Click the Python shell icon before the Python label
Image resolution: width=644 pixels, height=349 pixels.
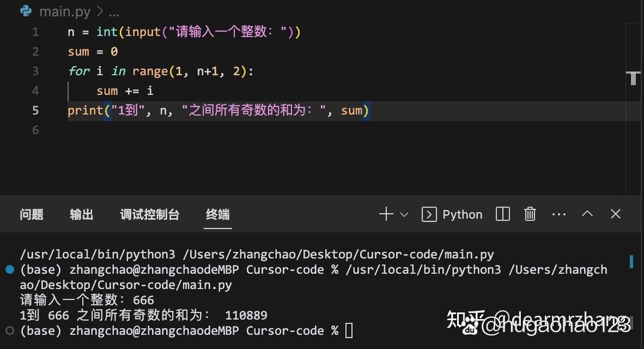coord(429,214)
